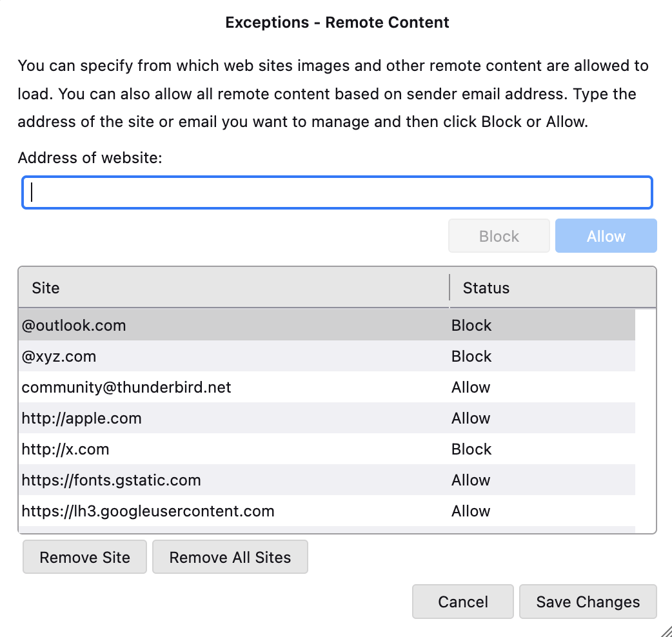672x637 pixels.
Task: Click Remove Site button
Action: pos(84,558)
